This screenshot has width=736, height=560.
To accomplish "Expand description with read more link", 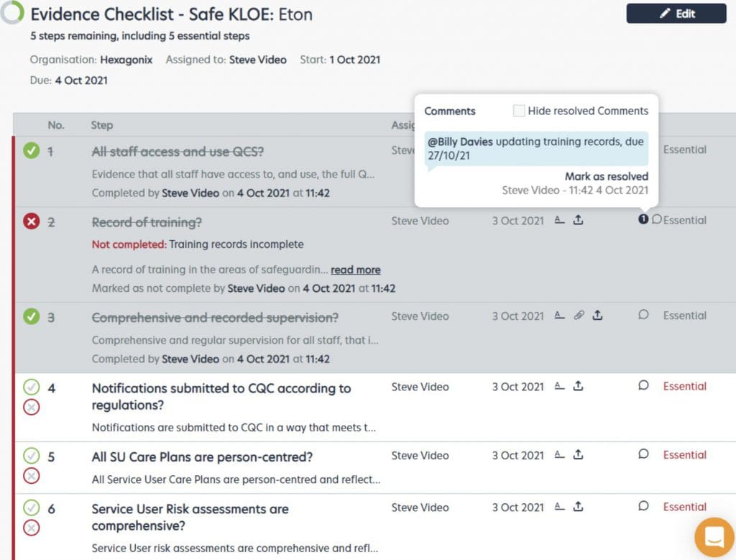I will point(355,270).
